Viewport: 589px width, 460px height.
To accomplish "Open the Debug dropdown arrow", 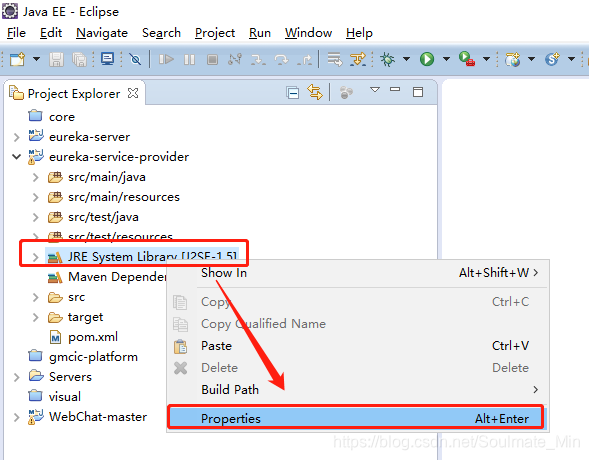I will [406, 59].
